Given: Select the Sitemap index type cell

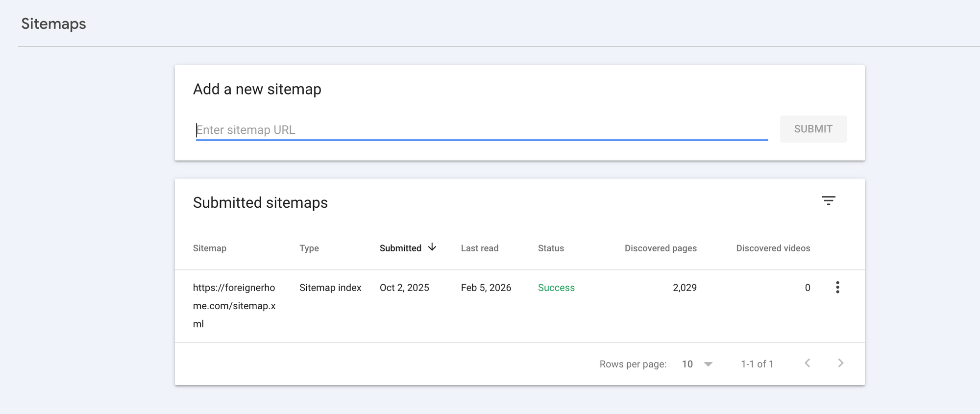Looking at the screenshot, I should pyautogui.click(x=330, y=288).
